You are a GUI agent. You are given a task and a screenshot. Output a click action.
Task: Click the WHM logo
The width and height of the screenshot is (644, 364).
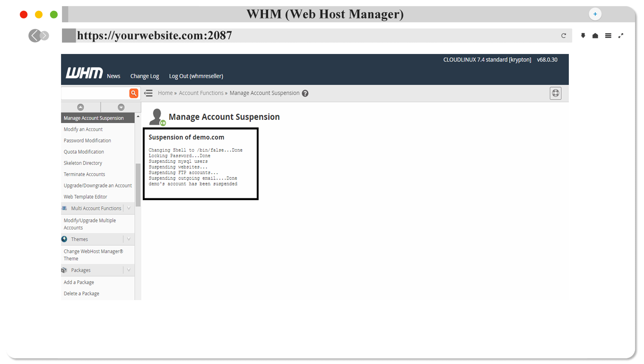pos(84,73)
